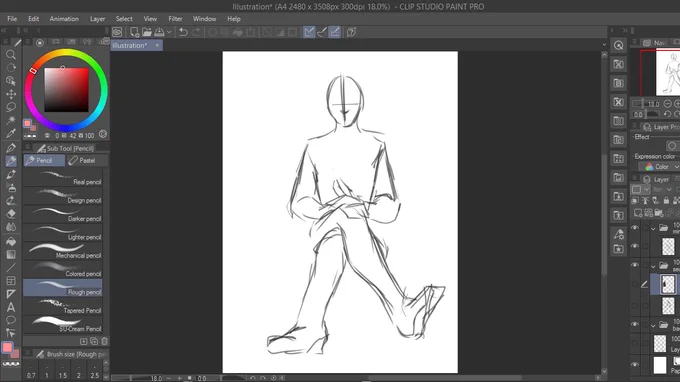Screen dimensions: 680x382
Task: Toggle visibility of the top layer folder
Action: coord(635,227)
